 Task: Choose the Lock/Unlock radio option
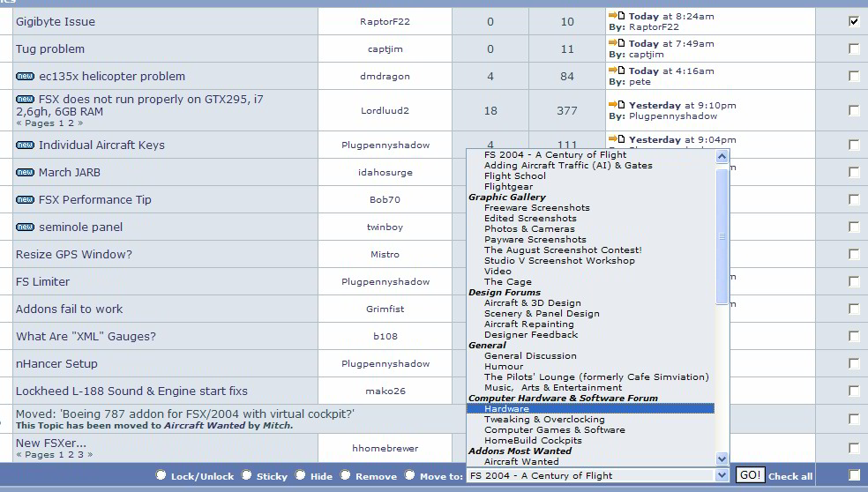[161, 475]
